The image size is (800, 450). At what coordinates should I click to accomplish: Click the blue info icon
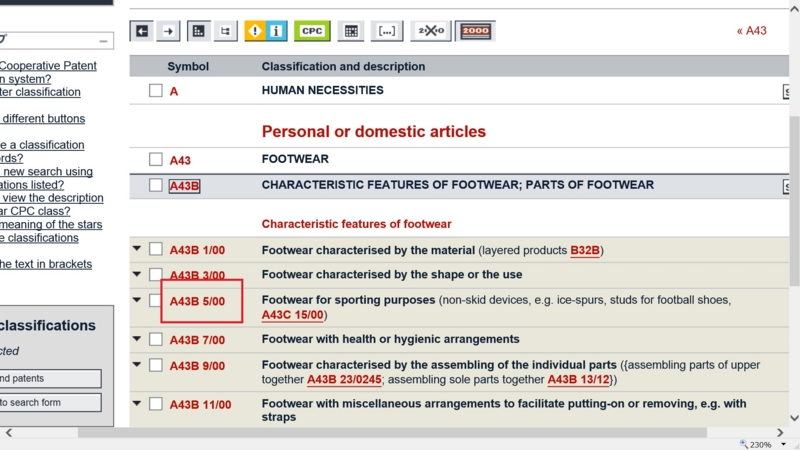click(x=277, y=31)
